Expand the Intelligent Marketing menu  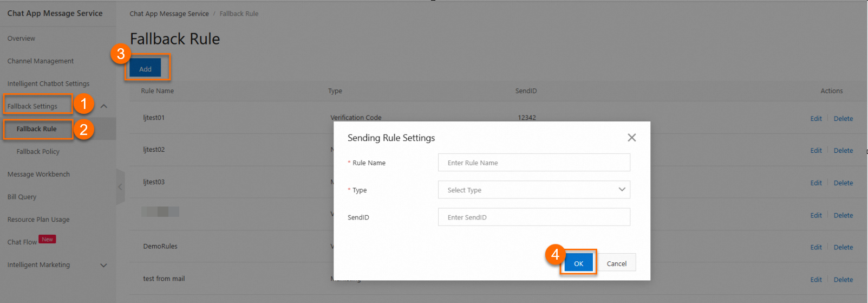pos(104,265)
